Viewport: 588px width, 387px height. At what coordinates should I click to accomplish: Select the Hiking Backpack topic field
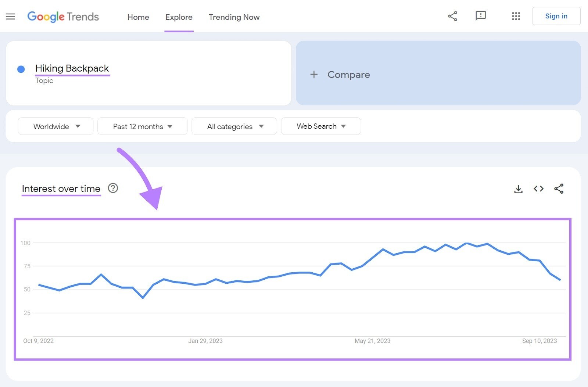72,68
